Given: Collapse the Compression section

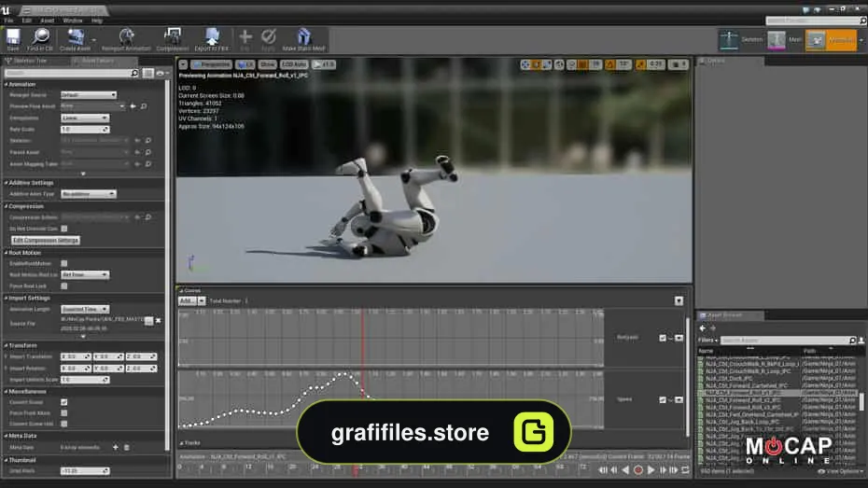Looking at the screenshot, I should [x=7, y=206].
